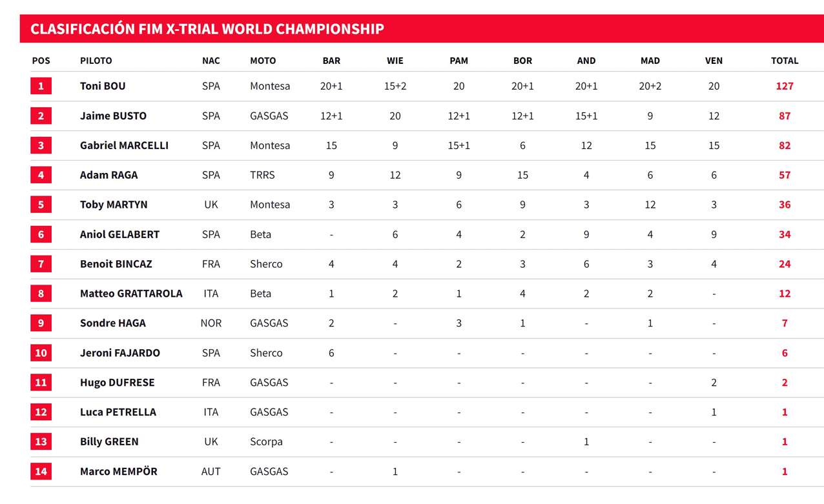The width and height of the screenshot is (824, 504).
Task: Click the position 12 badge
Action: [41, 412]
